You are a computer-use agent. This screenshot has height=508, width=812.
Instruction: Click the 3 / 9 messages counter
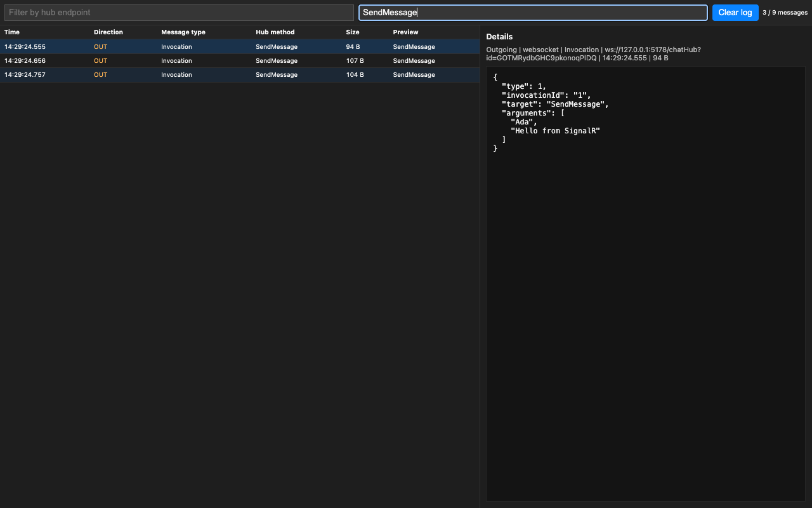[x=785, y=13]
